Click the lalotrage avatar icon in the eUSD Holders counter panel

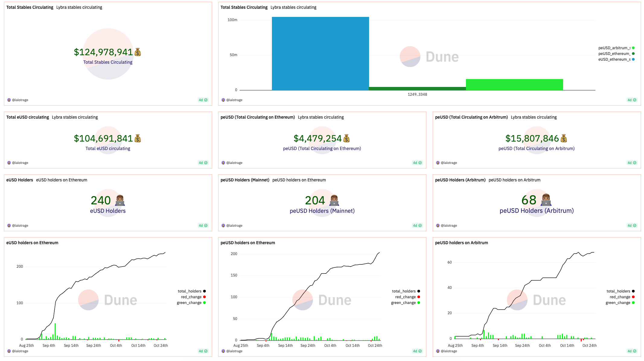9,225
